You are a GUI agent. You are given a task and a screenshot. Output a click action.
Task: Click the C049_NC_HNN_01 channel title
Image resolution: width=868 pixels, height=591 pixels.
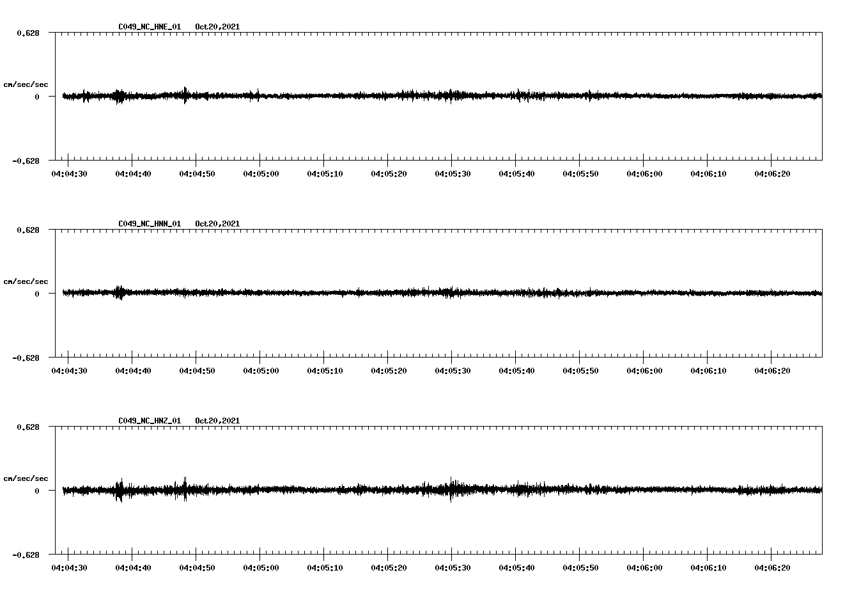pos(150,224)
